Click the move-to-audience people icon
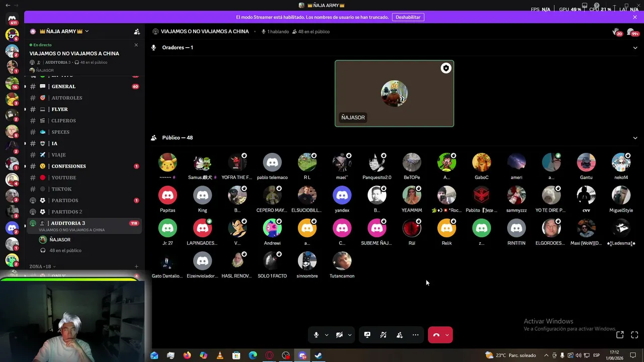 tap(399, 335)
